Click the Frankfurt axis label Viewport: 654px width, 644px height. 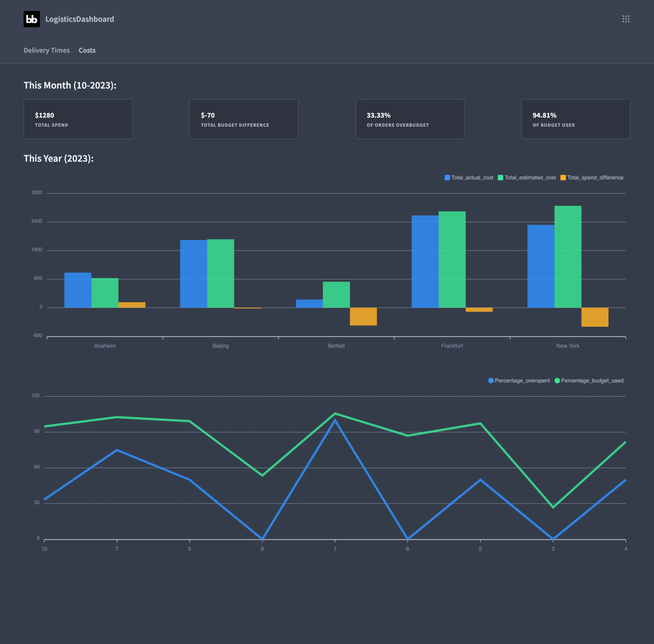(x=452, y=346)
